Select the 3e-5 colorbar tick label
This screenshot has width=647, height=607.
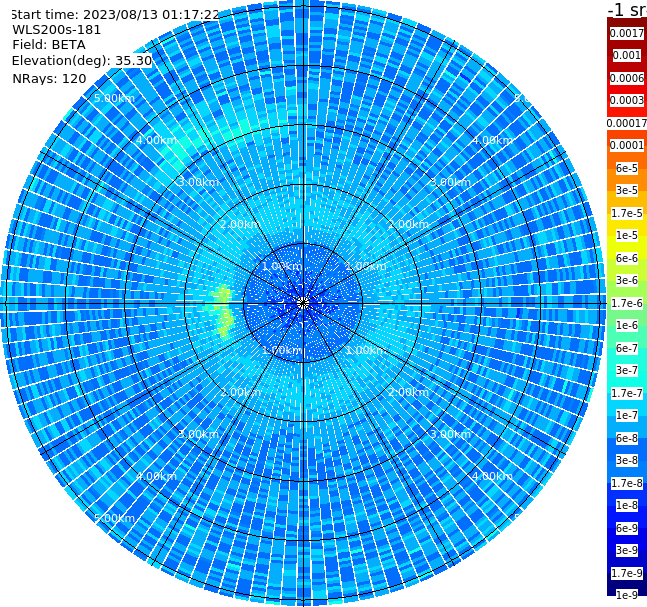[627, 190]
